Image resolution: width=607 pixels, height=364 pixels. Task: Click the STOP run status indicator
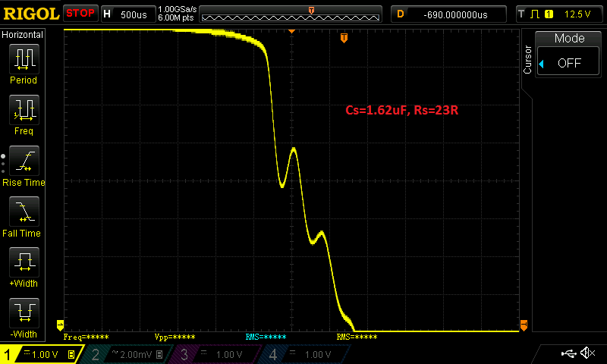pyautogui.click(x=80, y=14)
